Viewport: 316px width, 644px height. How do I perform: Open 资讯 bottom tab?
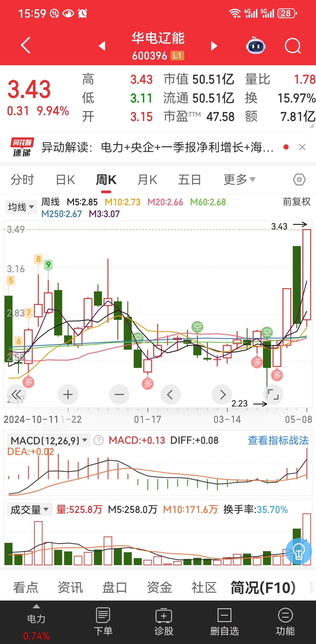click(x=70, y=587)
